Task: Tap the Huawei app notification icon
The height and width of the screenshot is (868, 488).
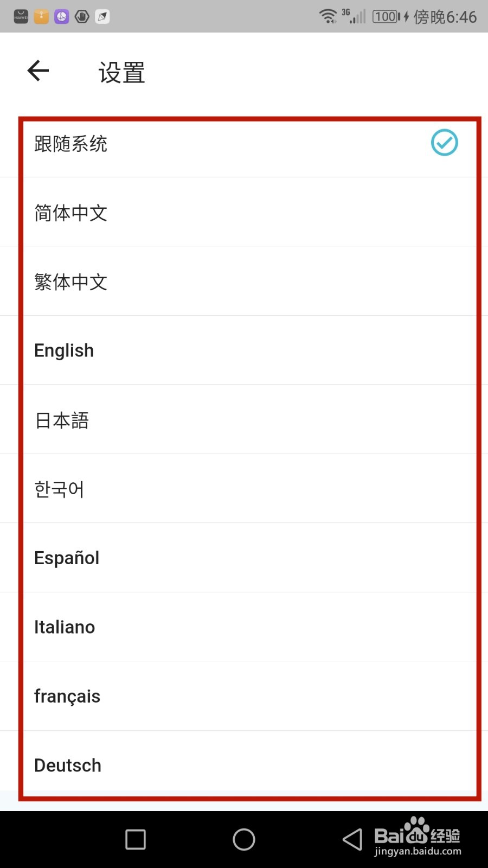Action: click(21, 17)
